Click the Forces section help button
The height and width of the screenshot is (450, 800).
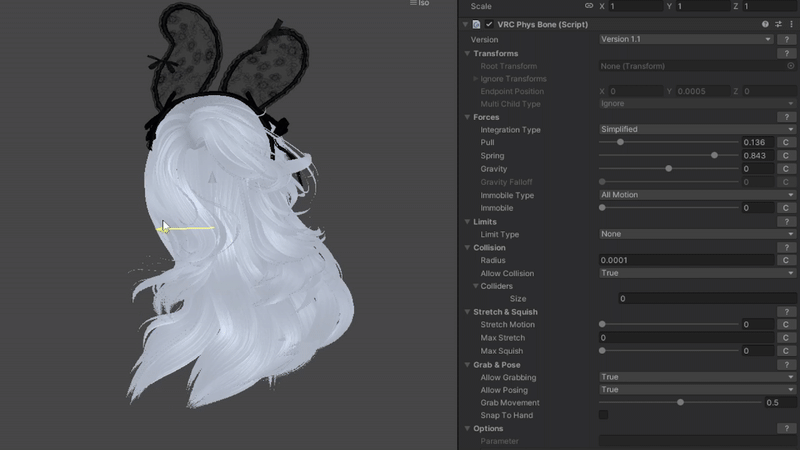click(786, 117)
